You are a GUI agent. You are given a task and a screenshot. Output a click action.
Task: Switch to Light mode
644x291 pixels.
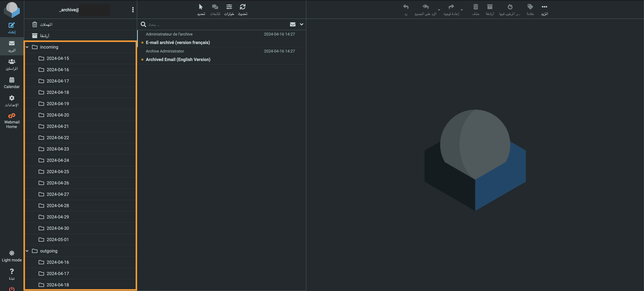(12, 256)
